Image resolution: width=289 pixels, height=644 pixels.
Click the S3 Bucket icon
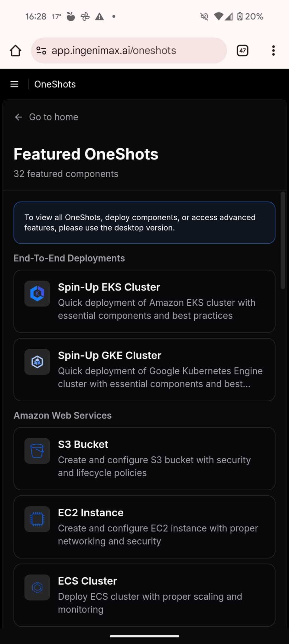point(37,451)
